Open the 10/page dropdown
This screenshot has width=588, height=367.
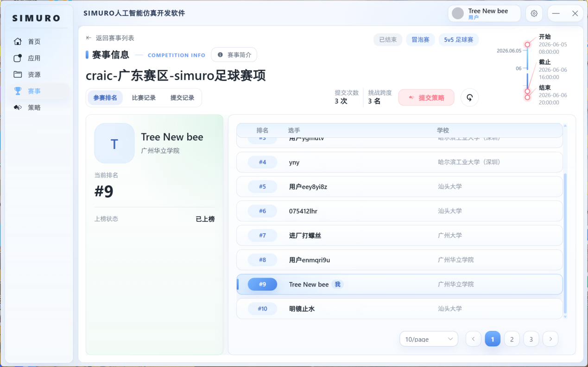429,339
